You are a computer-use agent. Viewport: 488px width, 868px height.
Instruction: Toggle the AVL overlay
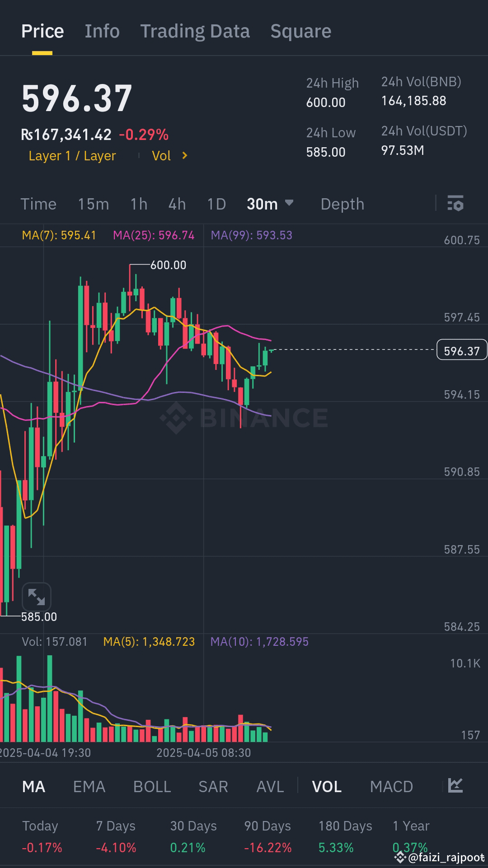269,786
